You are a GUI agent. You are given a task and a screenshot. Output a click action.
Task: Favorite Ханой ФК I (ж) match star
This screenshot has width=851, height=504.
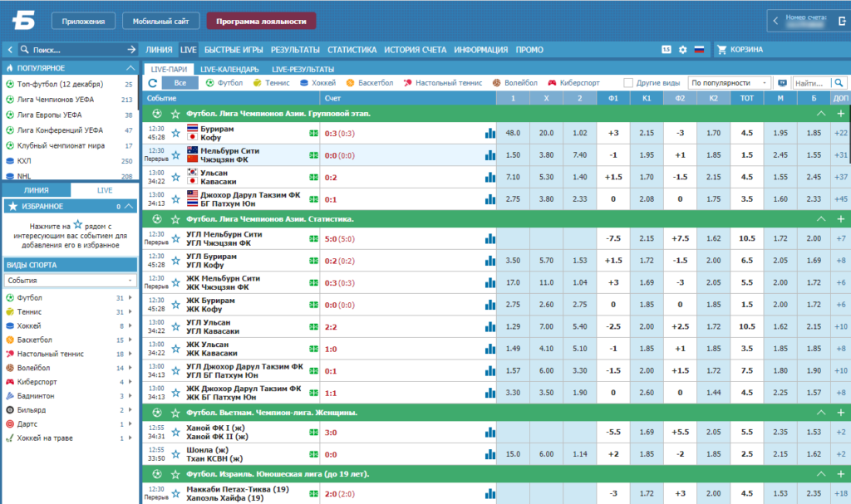click(x=175, y=433)
